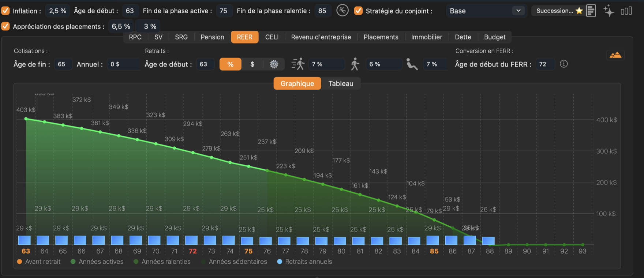Viewport: 644px width, 278px height.
Task: Click the blue withdrawal bar for age 72
Action: click(191, 240)
